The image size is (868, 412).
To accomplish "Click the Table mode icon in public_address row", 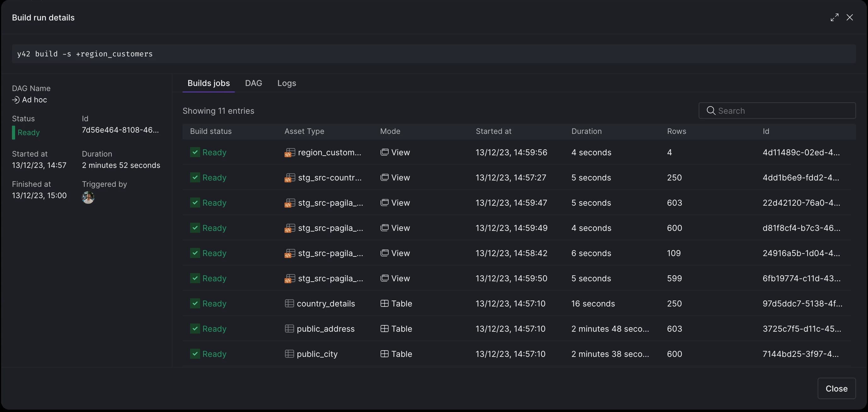I will tap(384, 329).
